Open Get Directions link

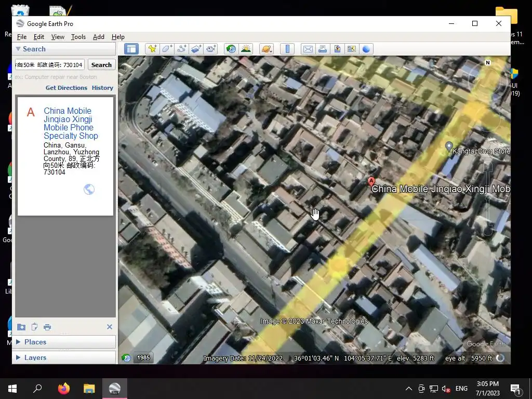[x=66, y=87]
